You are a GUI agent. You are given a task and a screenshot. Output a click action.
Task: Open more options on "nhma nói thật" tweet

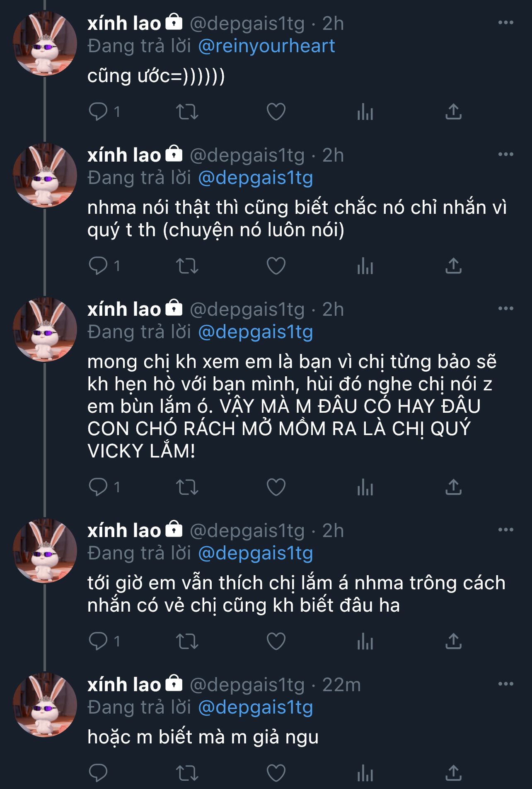tap(505, 155)
